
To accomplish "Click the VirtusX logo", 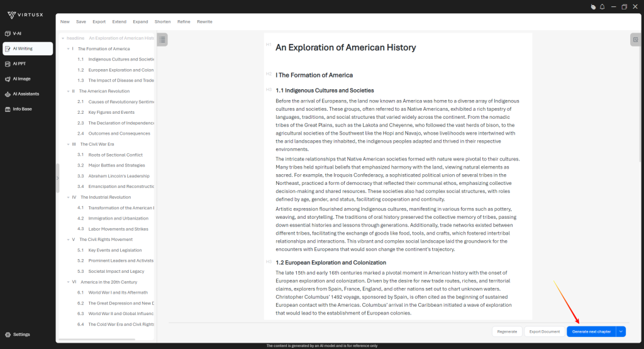I will click(25, 15).
